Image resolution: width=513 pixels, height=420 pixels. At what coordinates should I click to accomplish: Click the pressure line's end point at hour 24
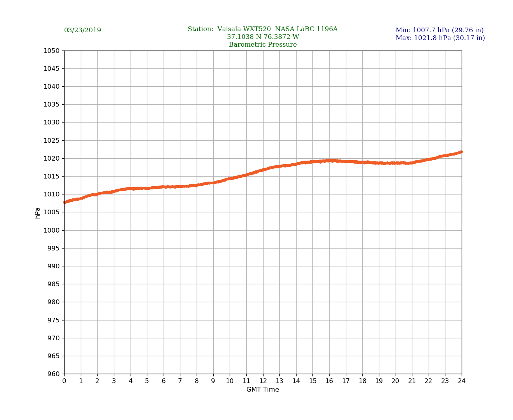tap(461, 152)
